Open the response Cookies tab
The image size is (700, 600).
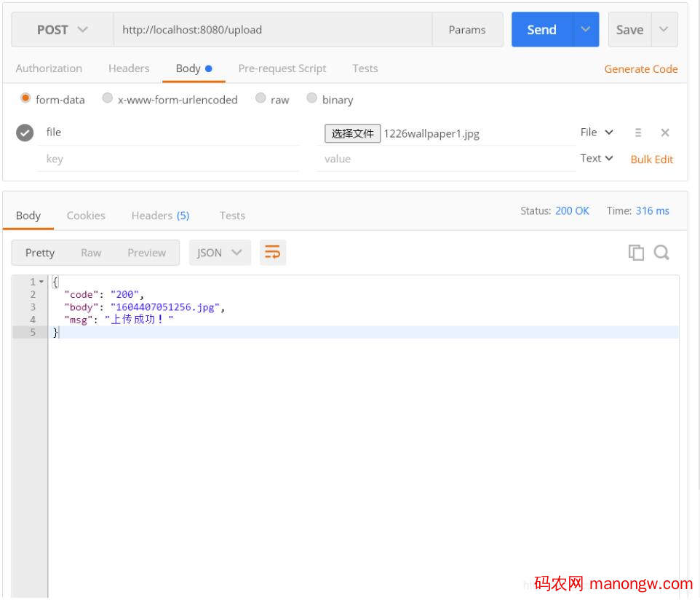tap(86, 216)
